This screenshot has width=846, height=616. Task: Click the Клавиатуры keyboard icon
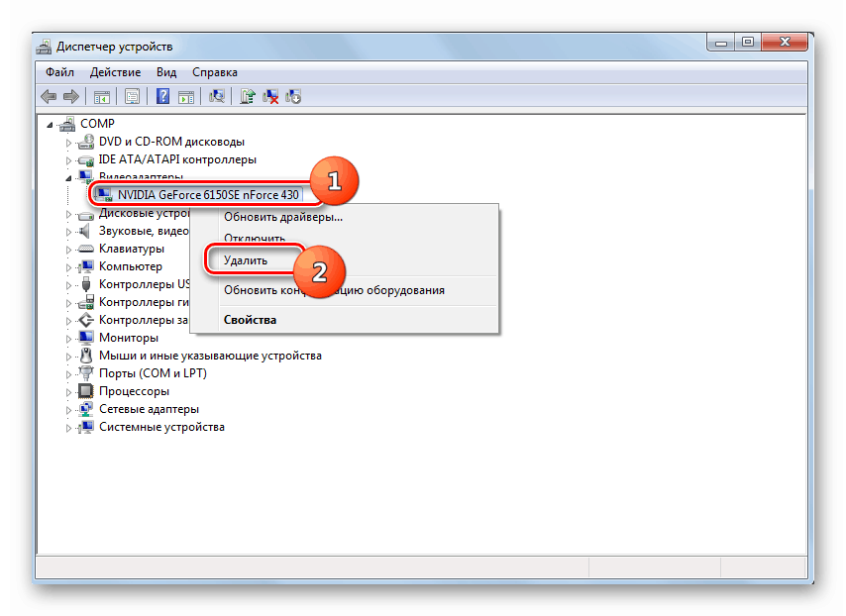[86, 249]
